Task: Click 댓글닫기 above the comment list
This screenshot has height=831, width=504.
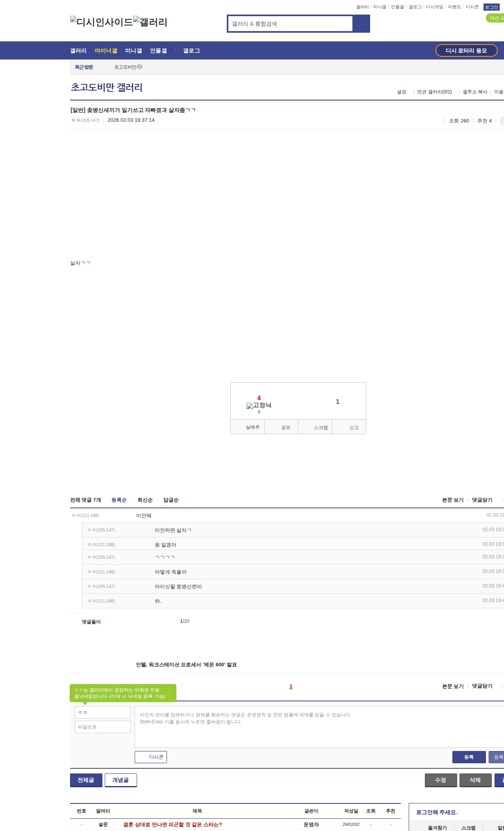Action: click(482, 500)
